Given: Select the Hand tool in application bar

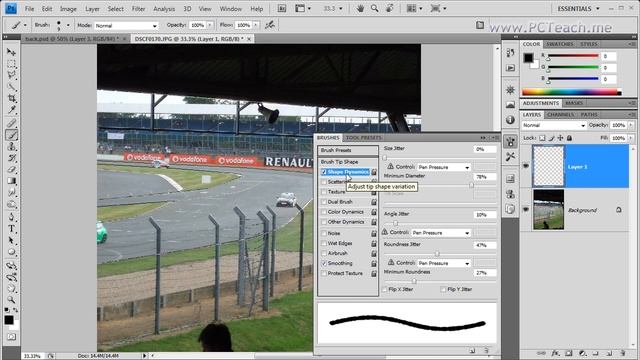Looking at the screenshot, I should pos(360,9).
